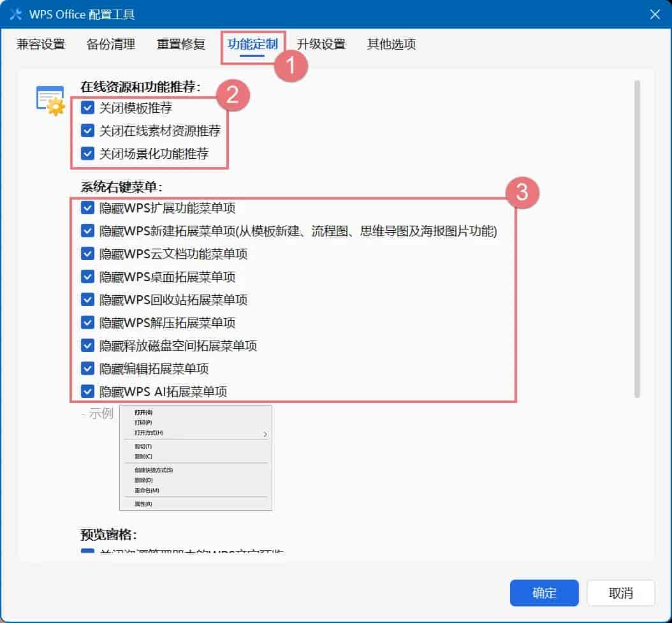Uncheck 关闭模板推荐 checkbox
The width and height of the screenshot is (672, 623).
point(87,107)
